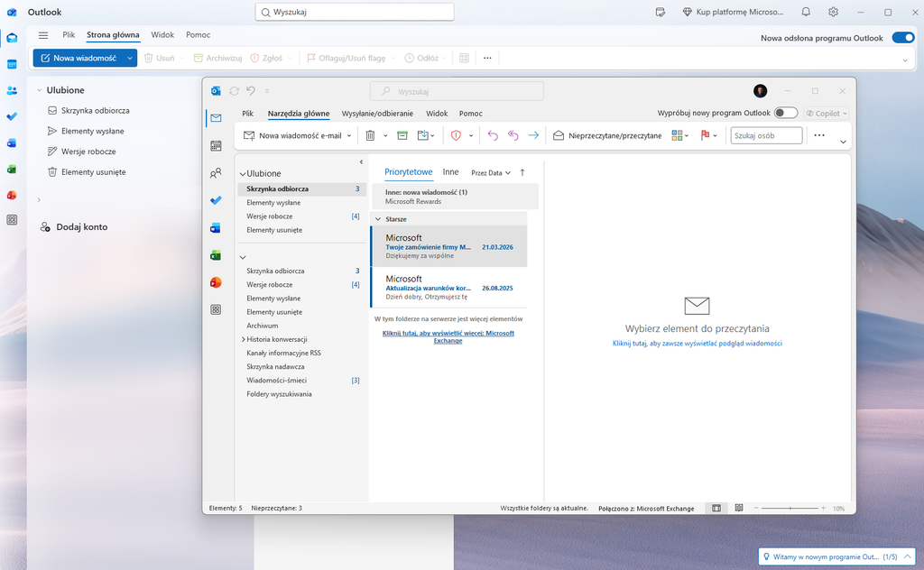The height and width of the screenshot is (570, 924).
Task: Click the zoom slider in status bar
Action: pos(790,508)
